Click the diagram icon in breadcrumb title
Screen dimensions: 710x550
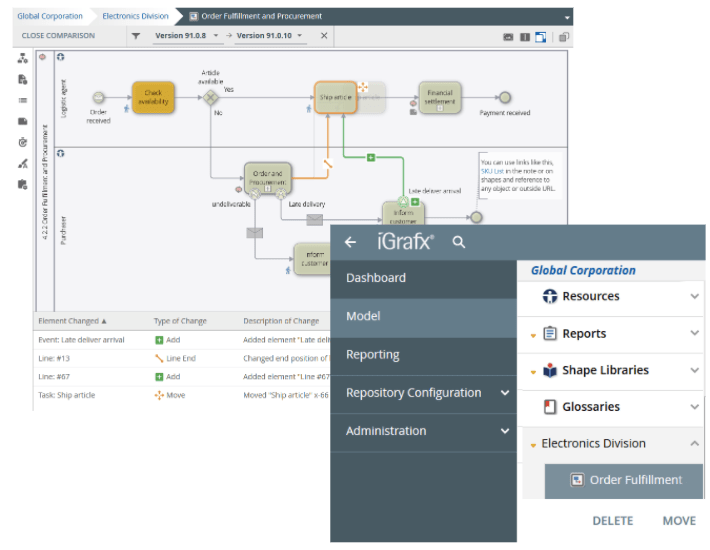pos(194,17)
